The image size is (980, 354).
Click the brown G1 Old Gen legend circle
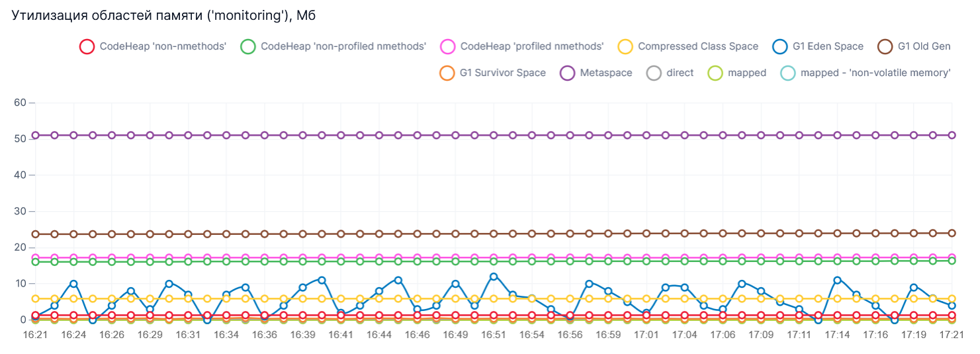tap(885, 47)
